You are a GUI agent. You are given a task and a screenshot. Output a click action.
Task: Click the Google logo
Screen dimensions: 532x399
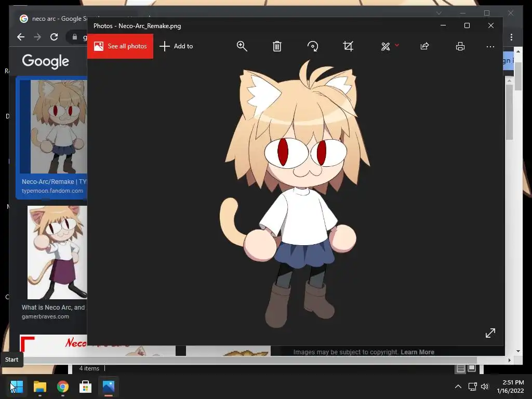(x=46, y=61)
